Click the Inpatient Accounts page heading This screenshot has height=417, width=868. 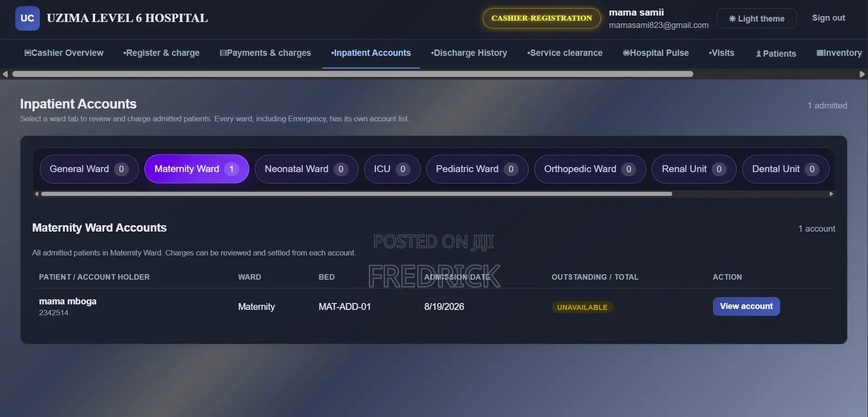point(78,104)
